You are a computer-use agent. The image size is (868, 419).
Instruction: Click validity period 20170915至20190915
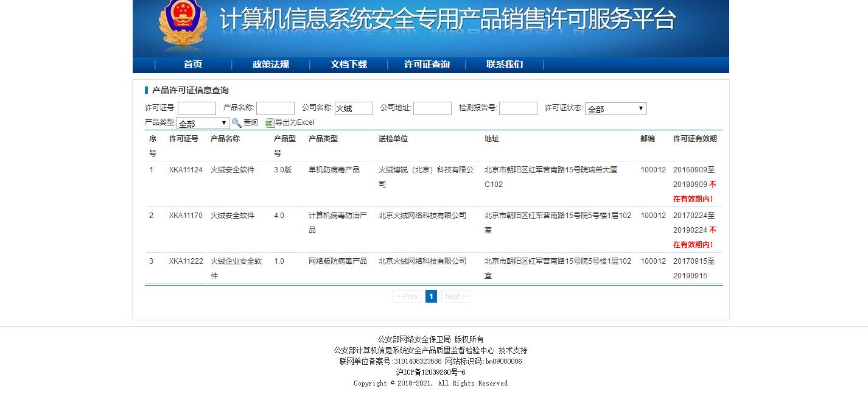click(694, 269)
